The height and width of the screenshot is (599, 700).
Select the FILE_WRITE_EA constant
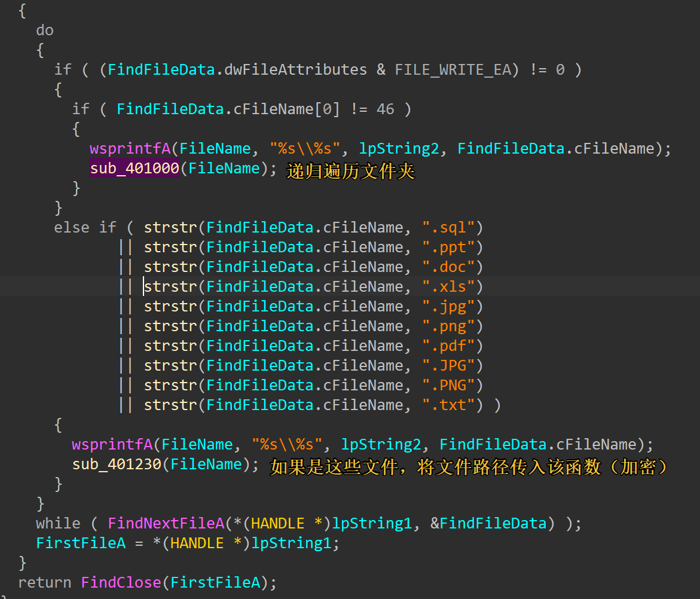(453, 70)
